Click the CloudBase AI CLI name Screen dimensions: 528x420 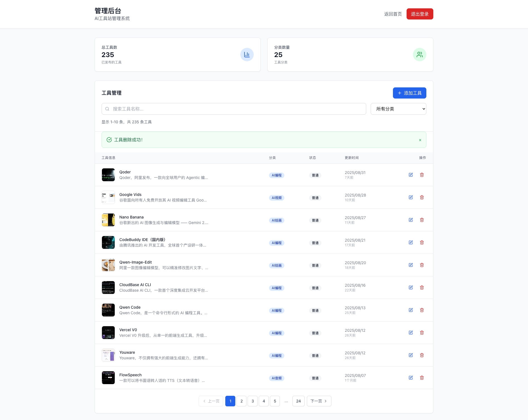point(135,285)
